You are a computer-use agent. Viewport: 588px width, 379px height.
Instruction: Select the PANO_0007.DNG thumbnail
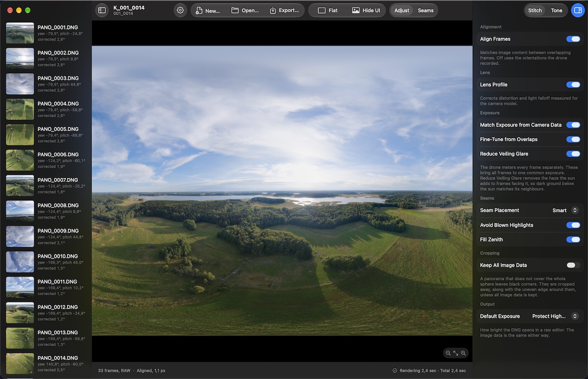click(20, 185)
